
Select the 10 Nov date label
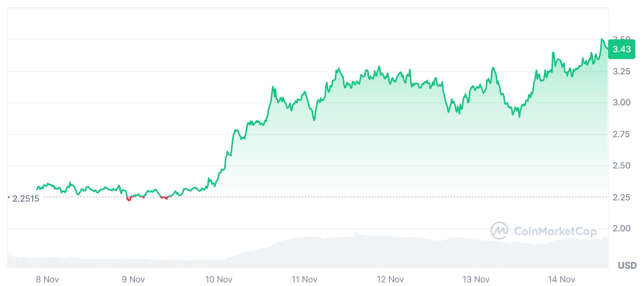219,279
